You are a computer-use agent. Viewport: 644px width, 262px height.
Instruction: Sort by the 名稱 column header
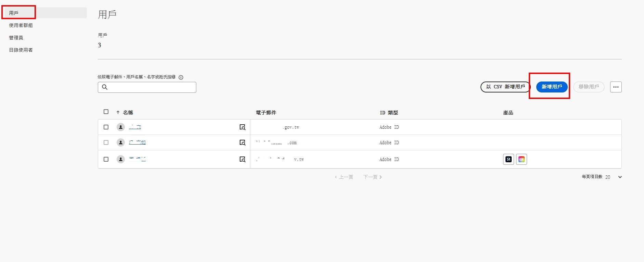(128, 113)
